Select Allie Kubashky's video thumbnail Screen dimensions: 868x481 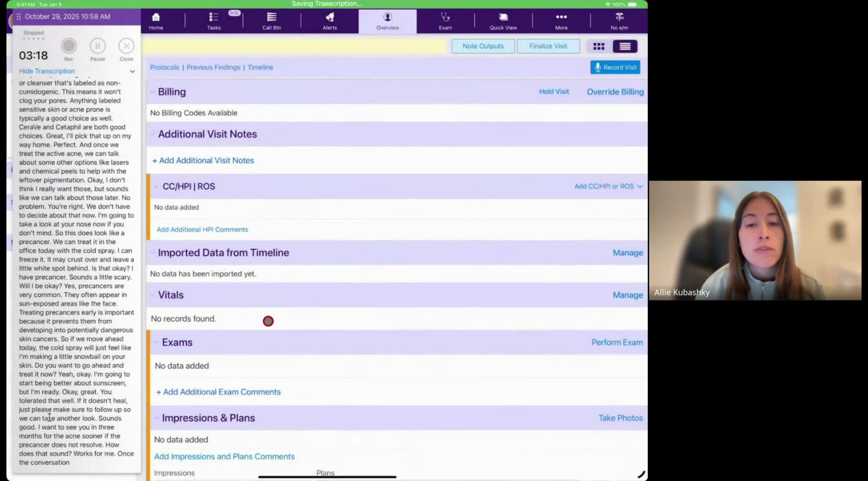[x=755, y=240]
